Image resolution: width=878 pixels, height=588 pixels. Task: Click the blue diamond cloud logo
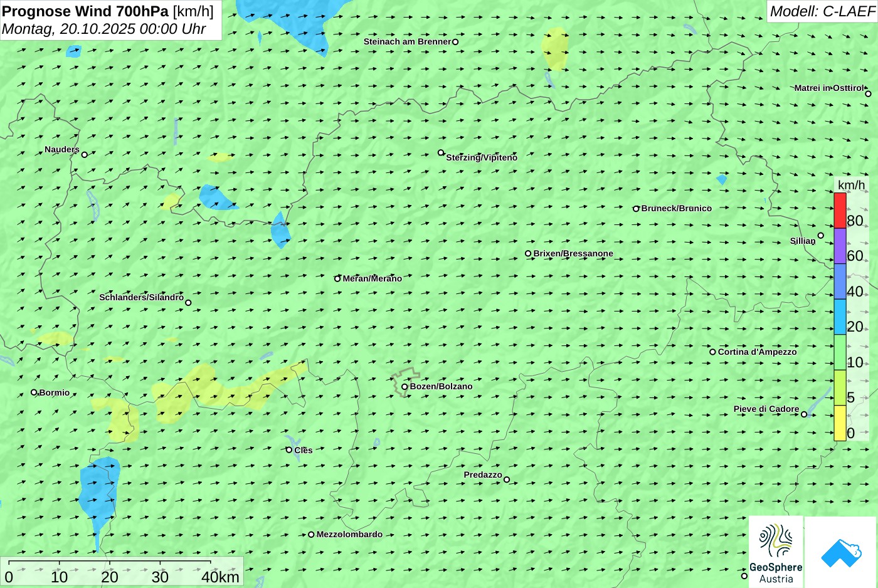841,552
